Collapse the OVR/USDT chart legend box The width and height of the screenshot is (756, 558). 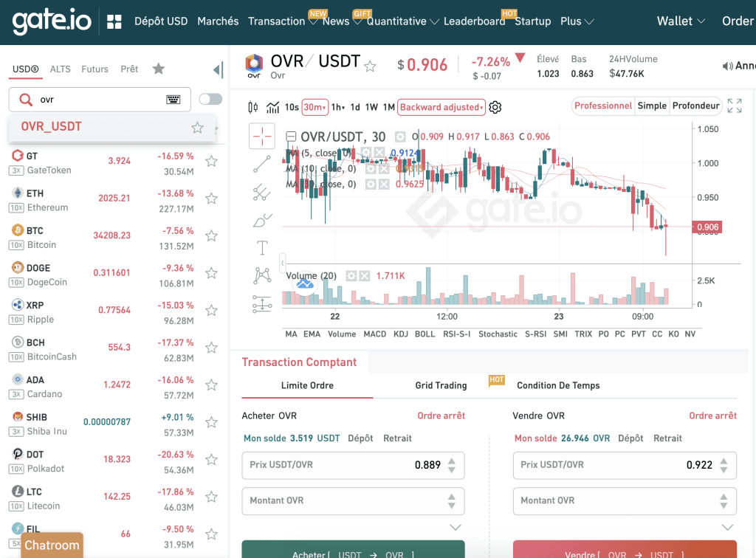tap(291, 137)
